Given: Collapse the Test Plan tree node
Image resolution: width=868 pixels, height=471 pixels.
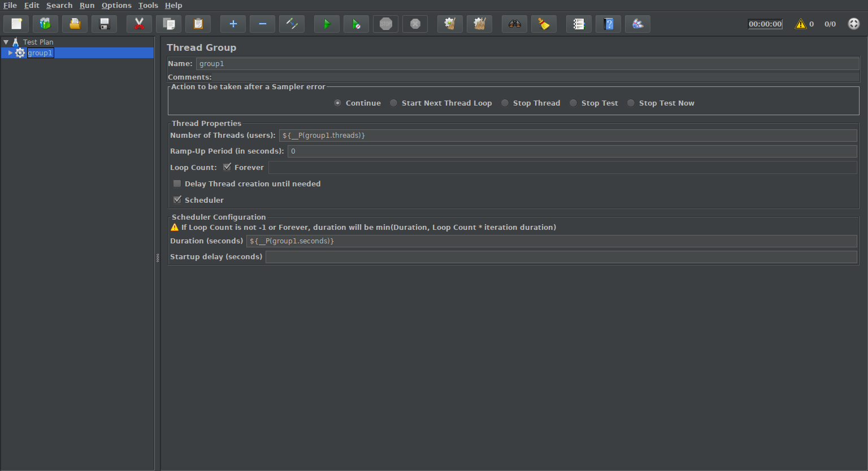Looking at the screenshot, I should 6,42.
